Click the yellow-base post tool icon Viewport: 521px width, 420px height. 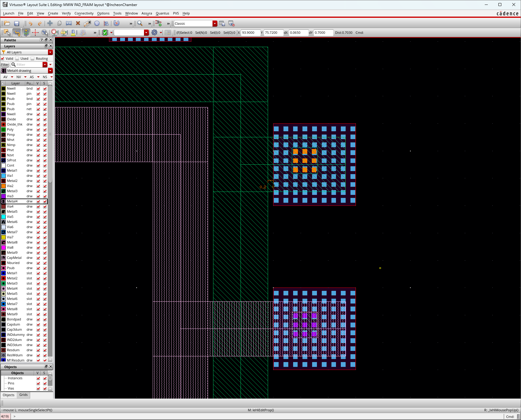point(73,33)
